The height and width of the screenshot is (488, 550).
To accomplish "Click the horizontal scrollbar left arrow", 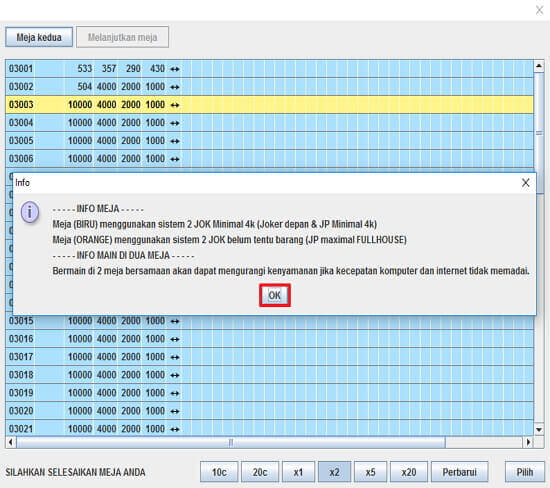I will click(11, 442).
